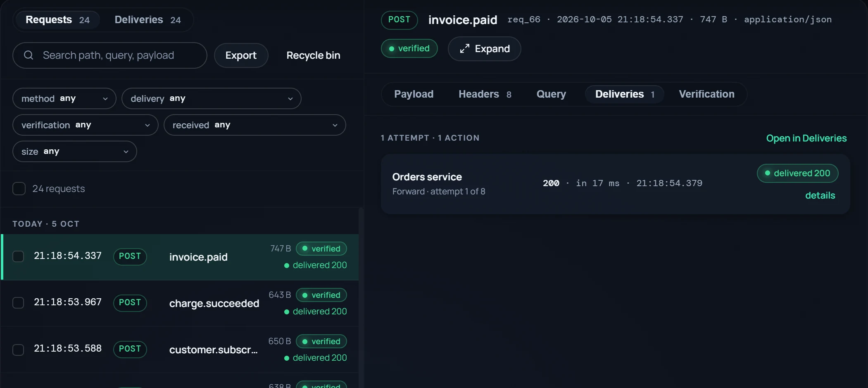
Task: Click the req_66 request ID
Action: pos(524,19)
